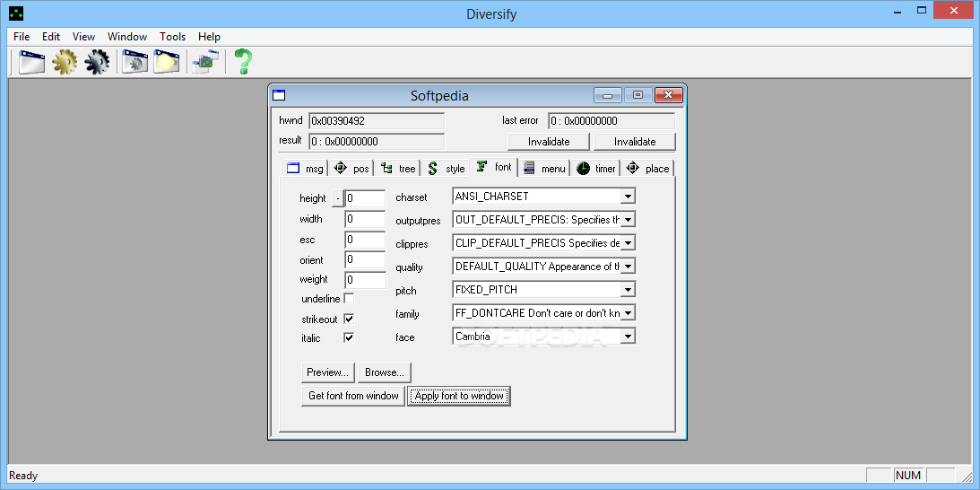Click the Diversify app icon in title bar

[x=17, y=13]
